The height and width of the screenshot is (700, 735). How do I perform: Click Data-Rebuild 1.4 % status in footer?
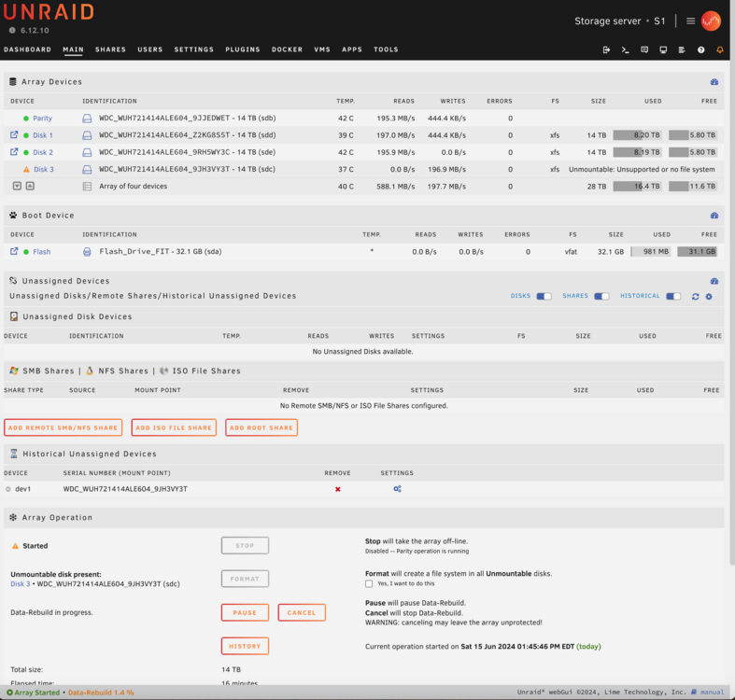101,693
